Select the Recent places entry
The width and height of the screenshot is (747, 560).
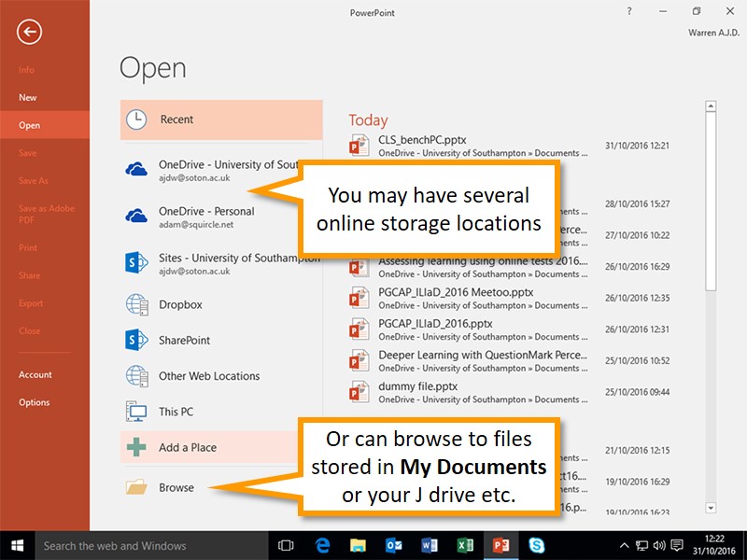(x=221, y=119)
